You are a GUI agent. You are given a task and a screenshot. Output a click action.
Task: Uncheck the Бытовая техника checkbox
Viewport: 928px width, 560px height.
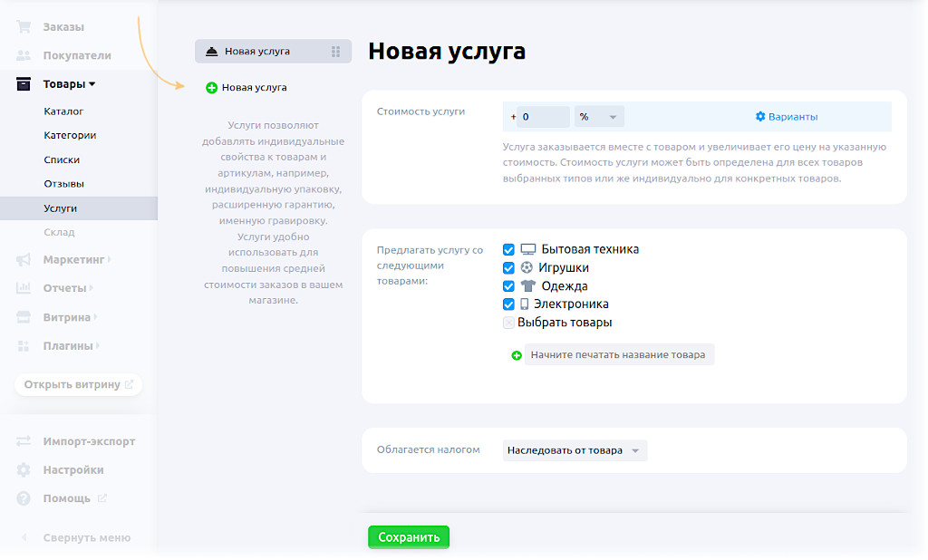coord(508,249)
